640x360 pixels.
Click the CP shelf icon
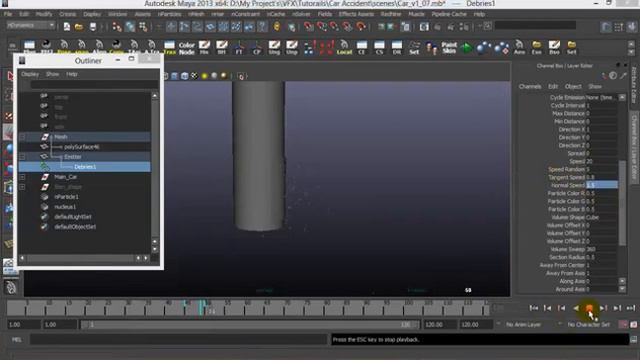[257, 48]
